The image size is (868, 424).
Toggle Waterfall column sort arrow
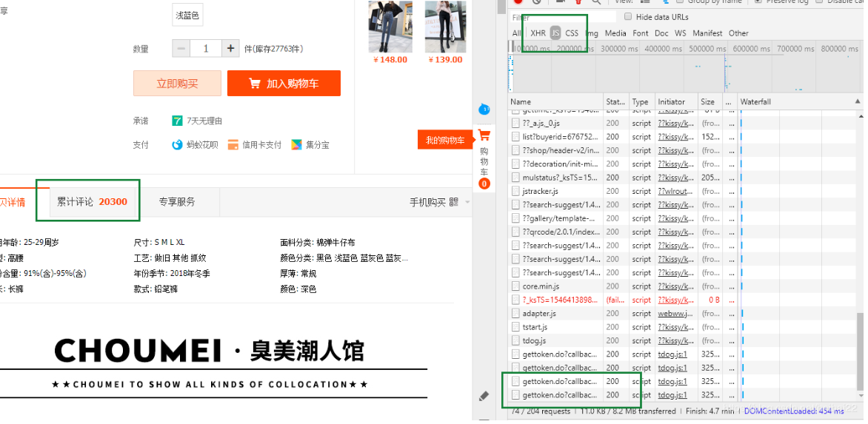[x=858, y=101]
